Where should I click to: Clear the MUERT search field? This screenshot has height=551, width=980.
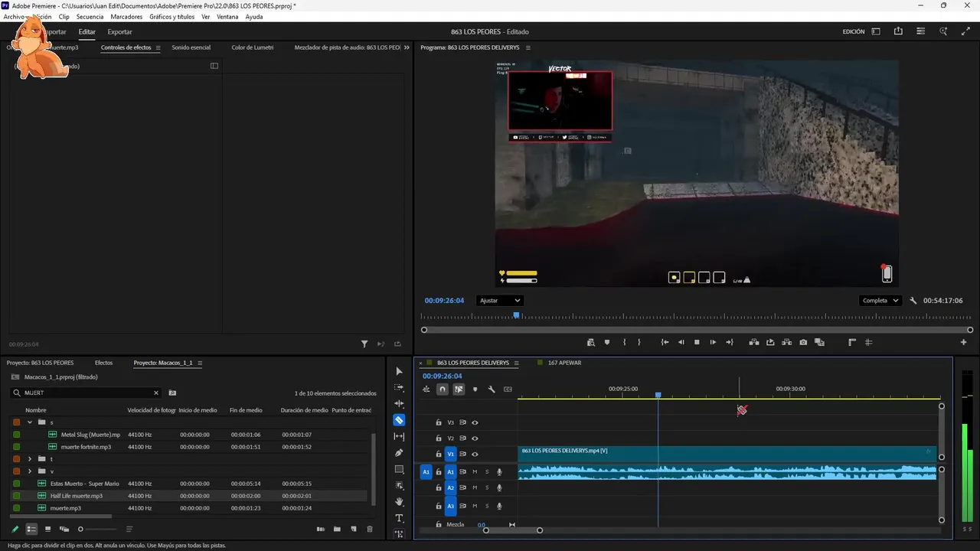(x=156, y=393)
